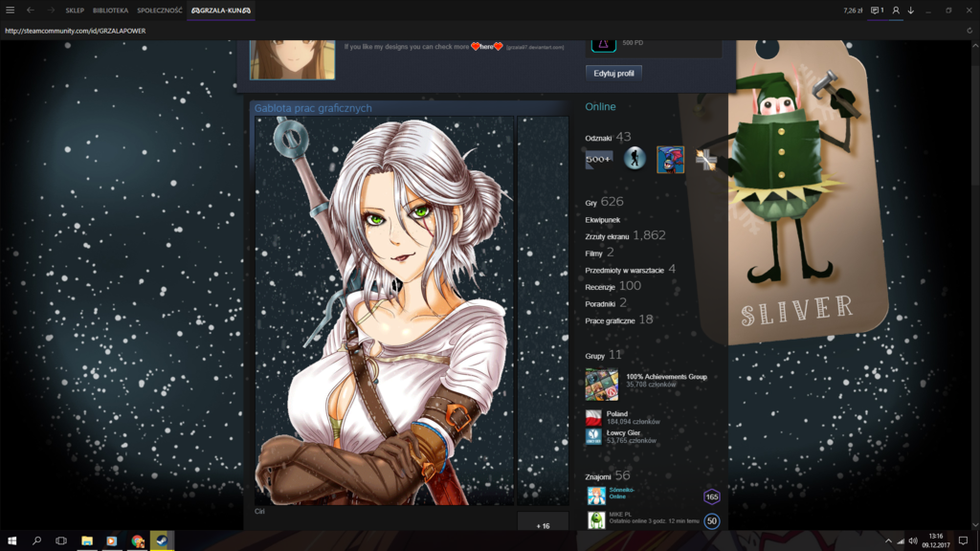Click the level 50 badge
The height and width of the screenshot is (551, 980).
(x=712, y=521)
